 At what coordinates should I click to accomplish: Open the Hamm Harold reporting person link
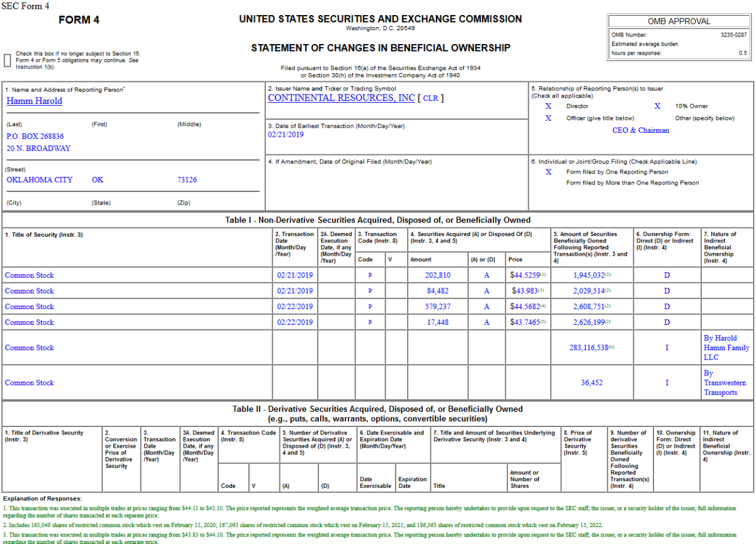[34, 101]
